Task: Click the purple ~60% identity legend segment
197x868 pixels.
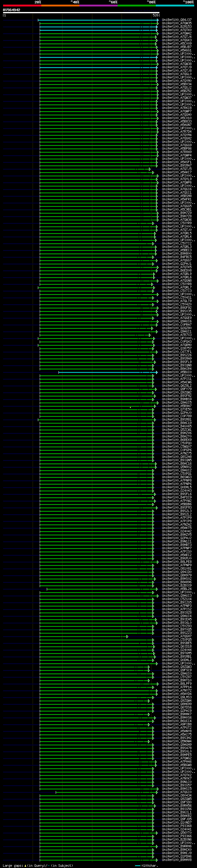Action: [98, 6]
